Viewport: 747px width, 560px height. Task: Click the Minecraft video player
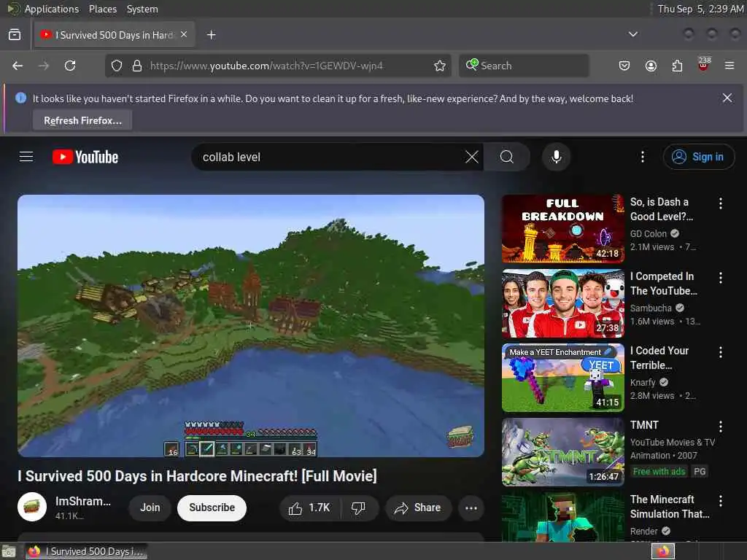coord(251,326)
